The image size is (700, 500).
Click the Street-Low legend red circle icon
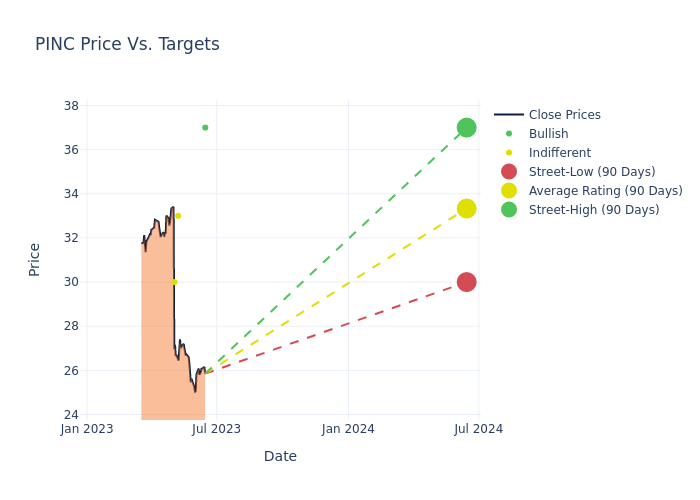[509, 172]
